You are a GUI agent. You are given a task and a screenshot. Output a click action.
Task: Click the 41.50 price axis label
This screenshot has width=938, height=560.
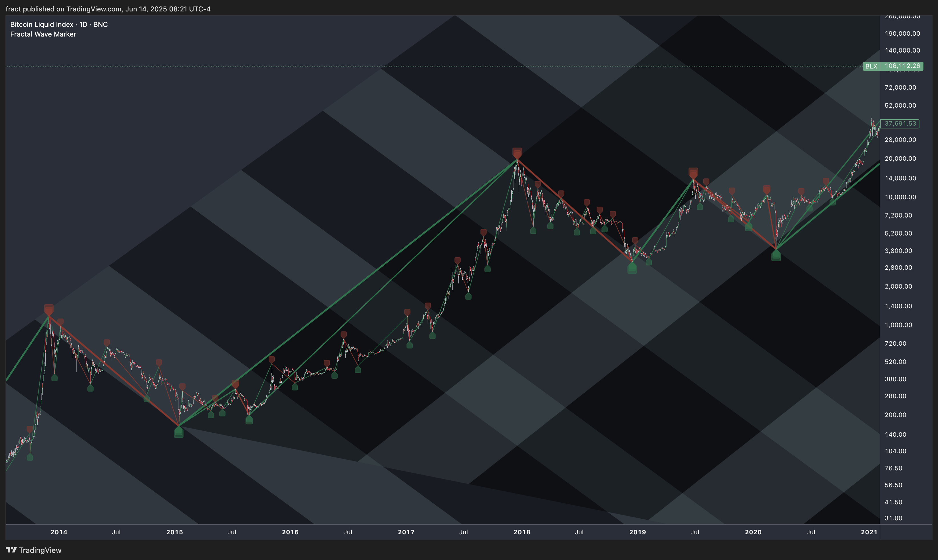click(x=893, y=502)
